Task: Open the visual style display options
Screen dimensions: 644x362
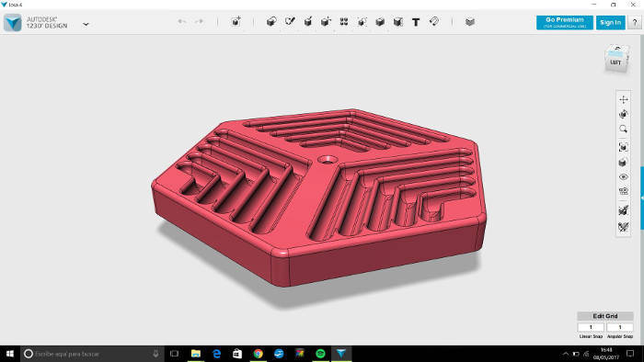Action: (x=624, y=163)
